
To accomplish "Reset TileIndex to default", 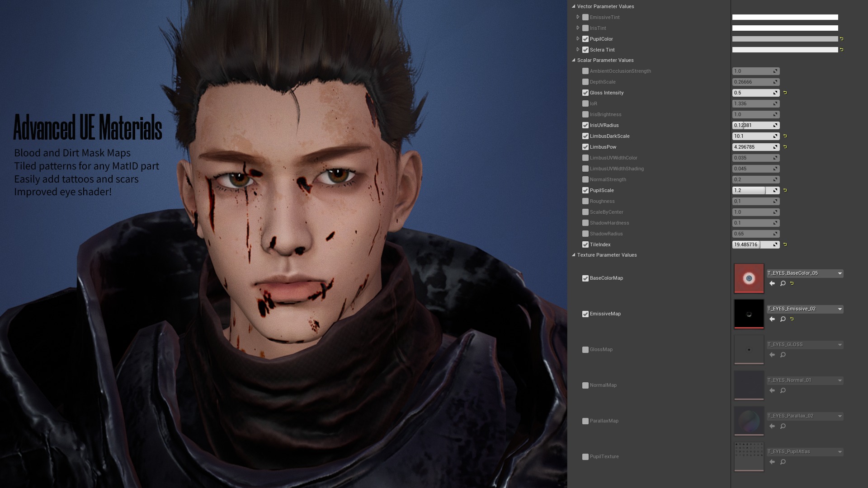I will tap(785, 244).
